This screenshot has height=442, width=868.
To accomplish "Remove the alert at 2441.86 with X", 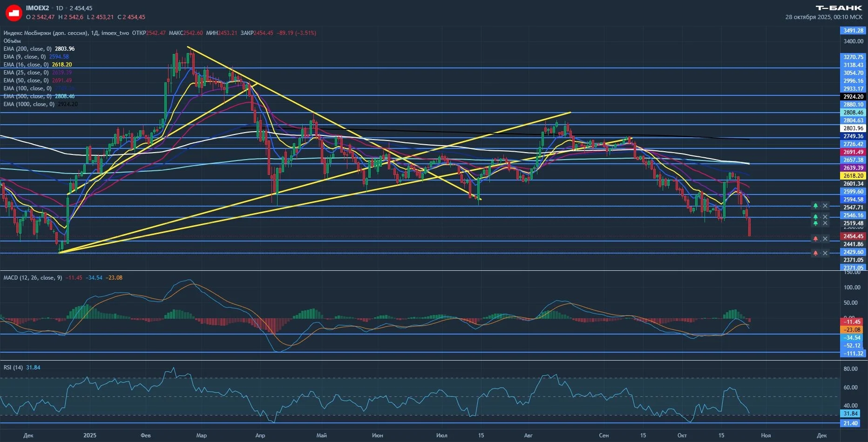I will click(x=825, y=239).
